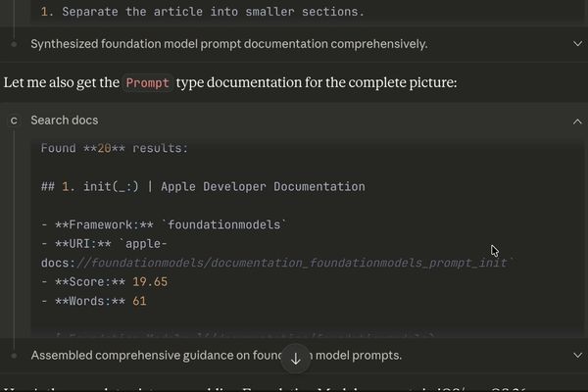
Task: Open the Search docs step title
Action: pos(65,120)
